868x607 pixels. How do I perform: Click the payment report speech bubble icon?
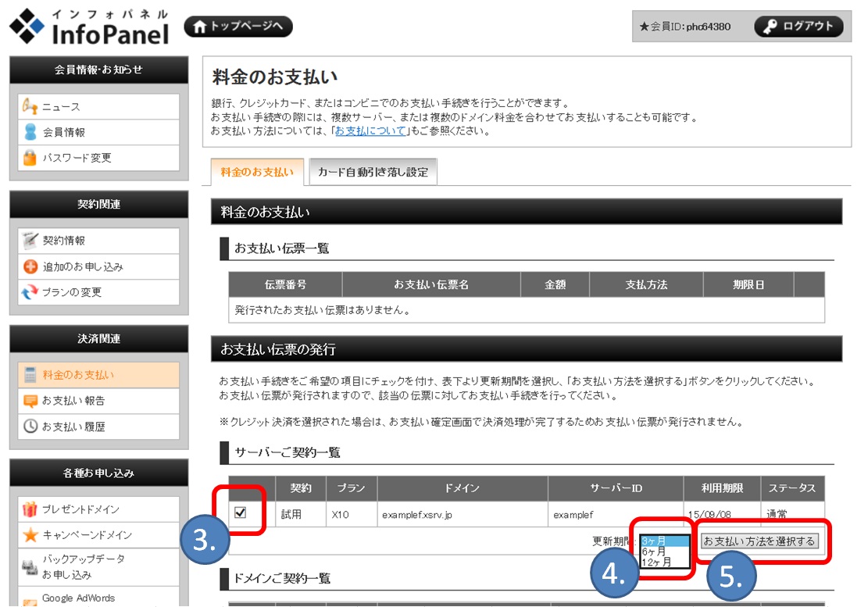tap(30, 401)
